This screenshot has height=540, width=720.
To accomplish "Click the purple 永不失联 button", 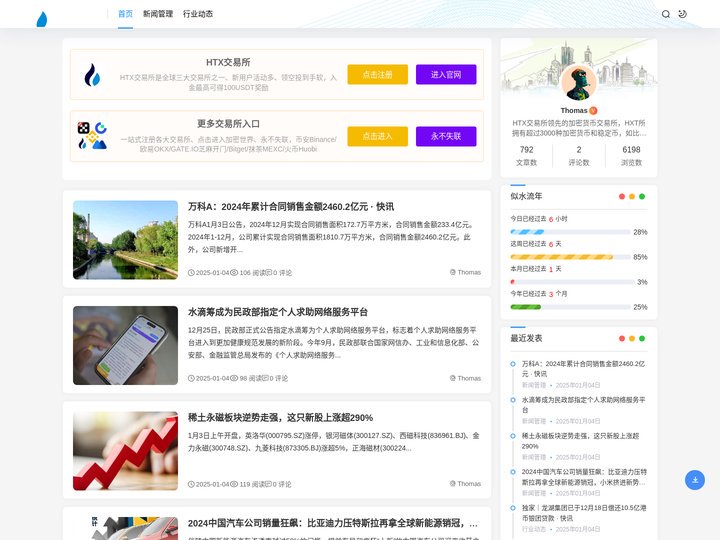I will click(446, 136).
